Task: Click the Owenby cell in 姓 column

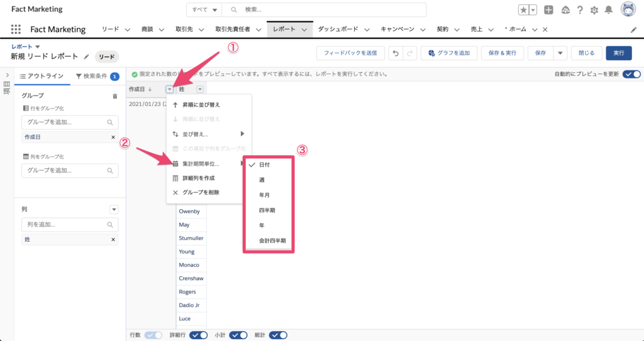Action: pos(191,212)
